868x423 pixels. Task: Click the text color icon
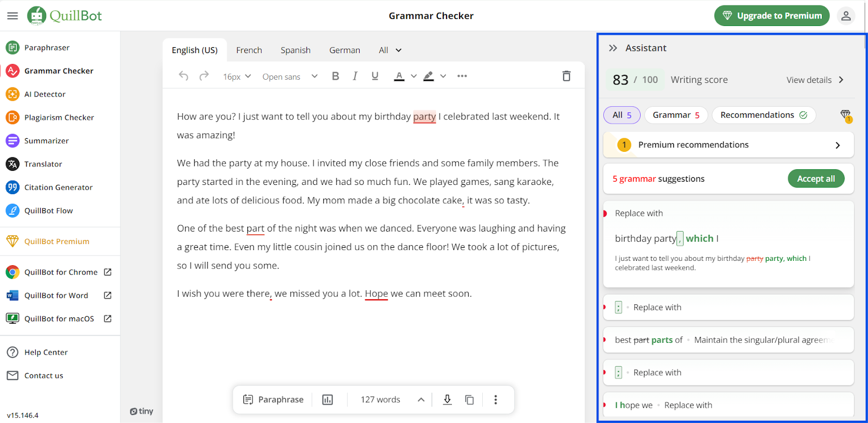click(399, 76)
